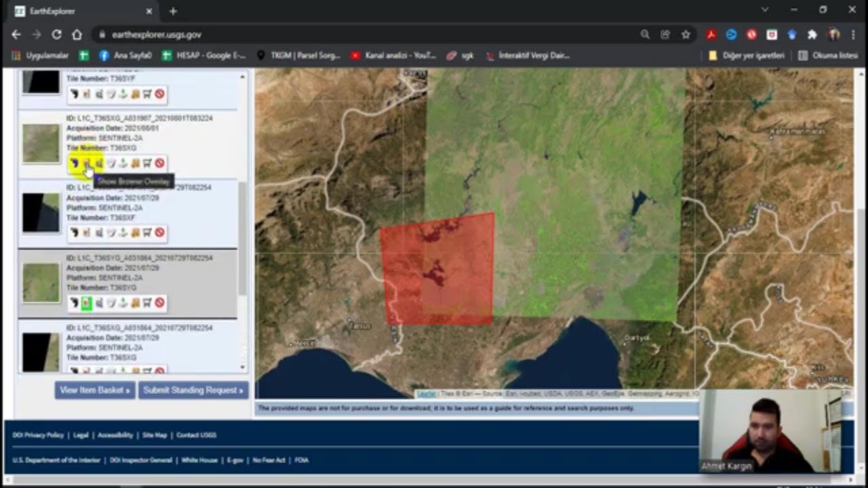Open the Contact USGS footer link

[196, 435]
